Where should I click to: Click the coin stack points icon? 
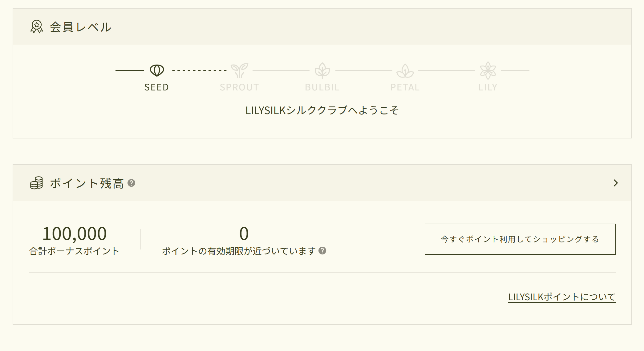(37, 183)
